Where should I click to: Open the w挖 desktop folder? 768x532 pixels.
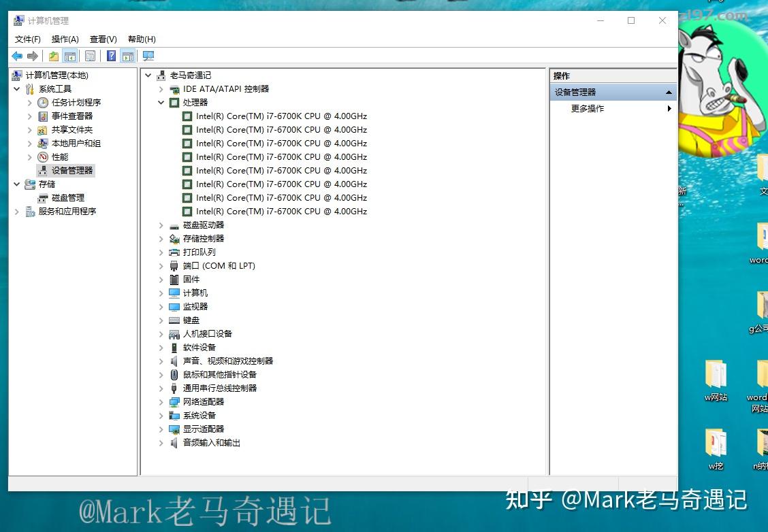pos(716,449)
